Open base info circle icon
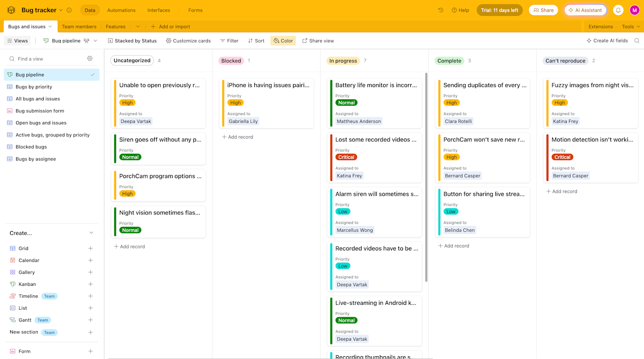 69,10
